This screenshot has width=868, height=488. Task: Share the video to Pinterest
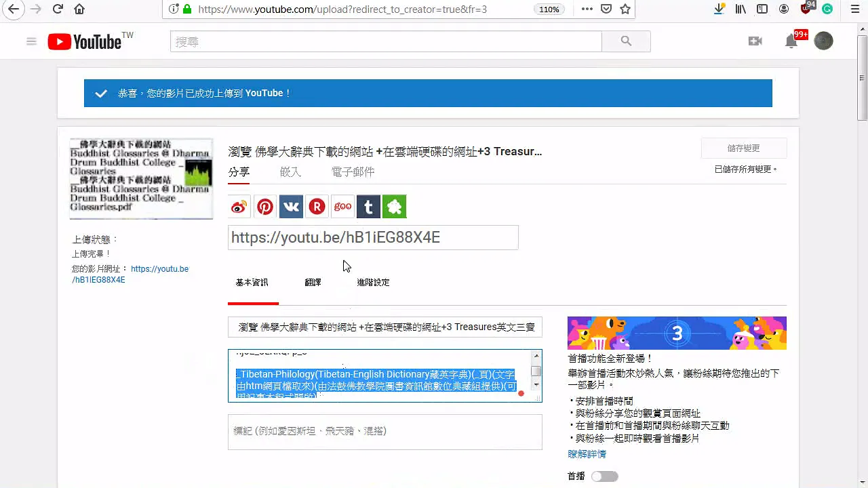tap(265, 207)
